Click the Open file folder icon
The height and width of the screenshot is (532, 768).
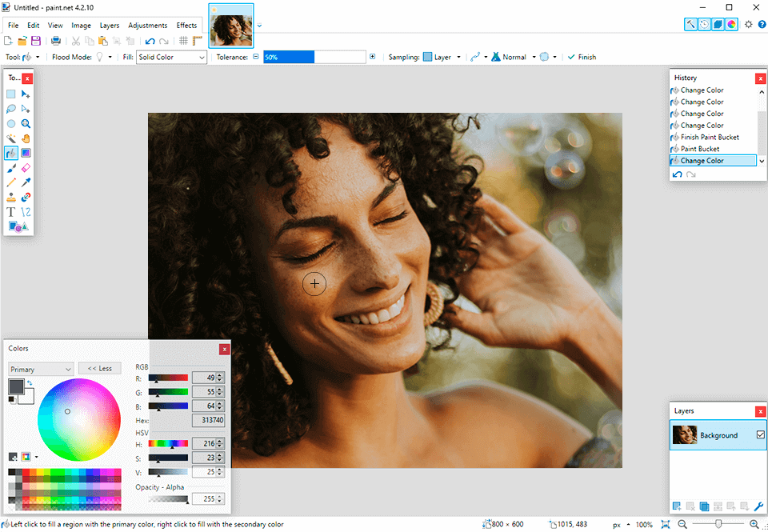coord(22,41)
